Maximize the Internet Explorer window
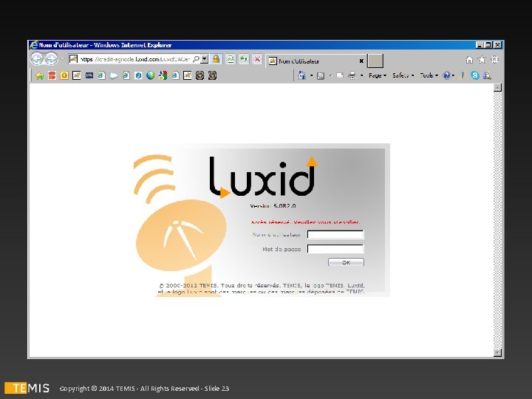This screenshot has width=532, height=399. pos(488,45)
